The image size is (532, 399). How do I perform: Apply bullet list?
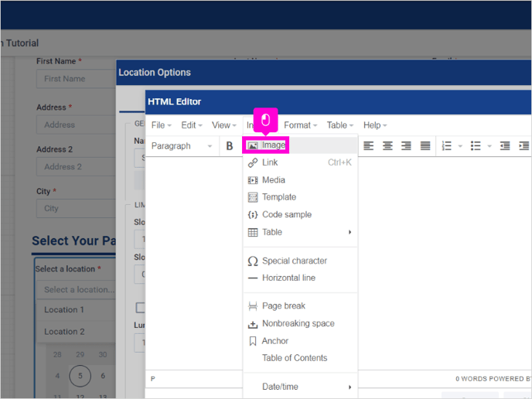476,146
